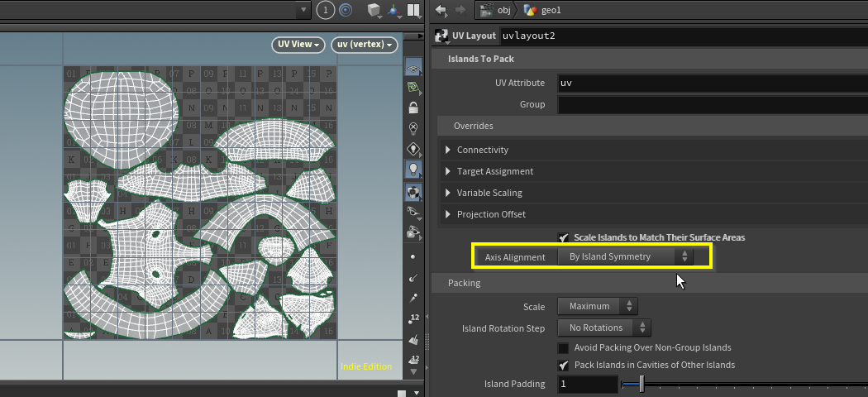
Task: Open the Axis Alignment dropdown
Action: pos(625,257)
